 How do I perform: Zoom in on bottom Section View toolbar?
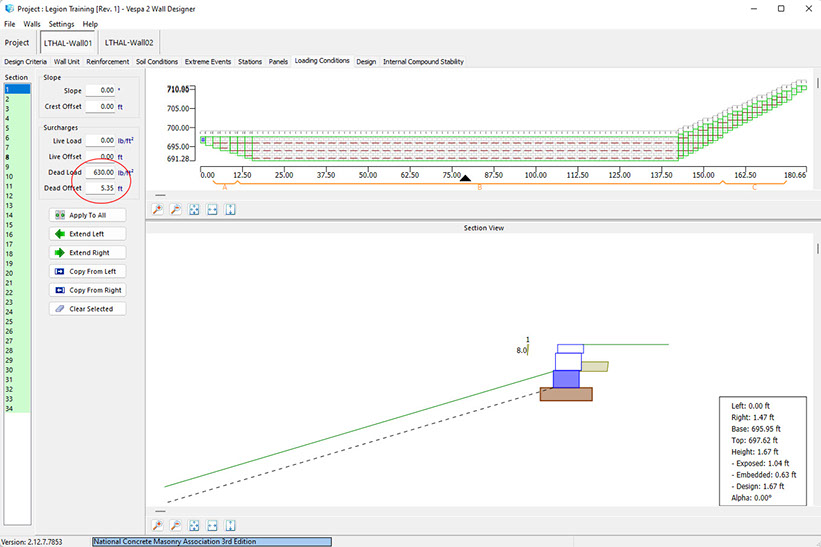click(x=158, y=525)
